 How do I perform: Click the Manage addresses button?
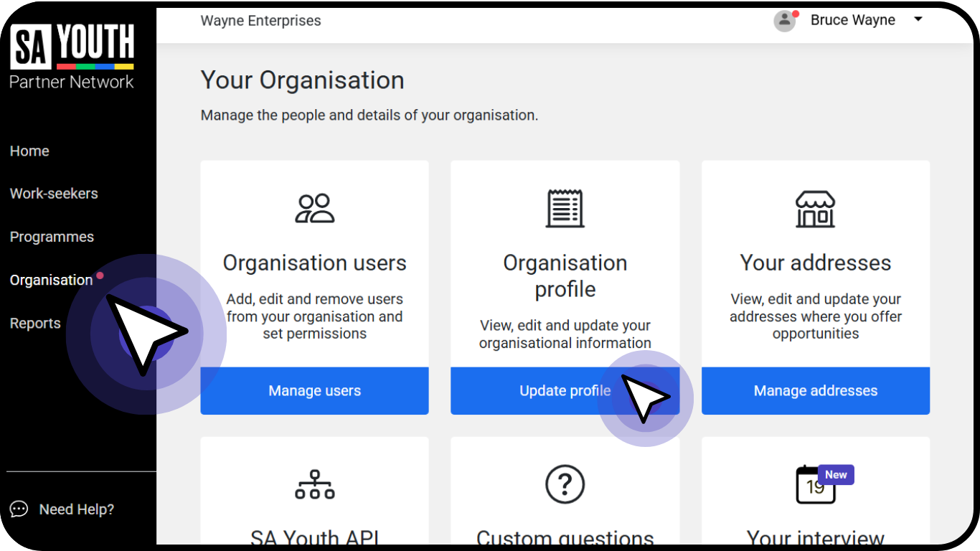[816, 391]
